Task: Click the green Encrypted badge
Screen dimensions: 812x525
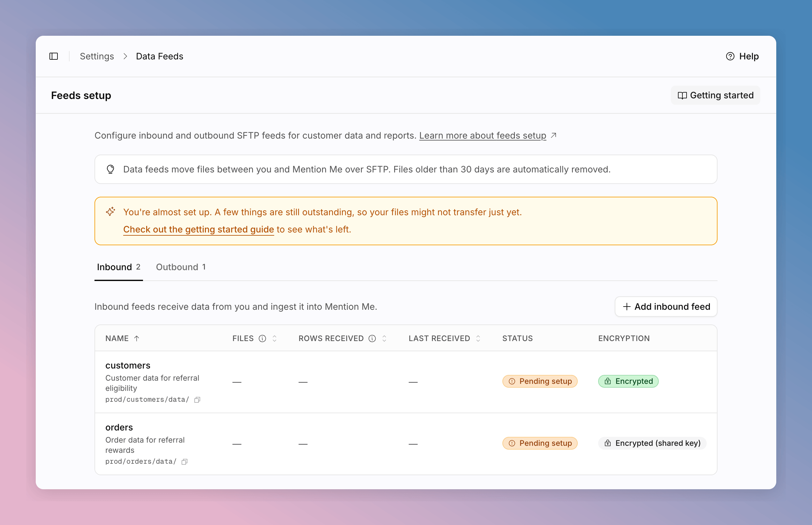Action: point(628,381)
